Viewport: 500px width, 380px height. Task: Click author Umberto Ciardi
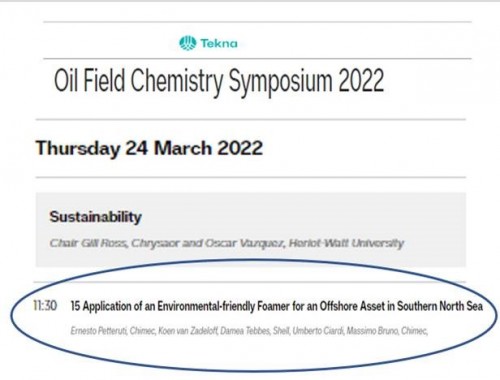coord(318,331)
